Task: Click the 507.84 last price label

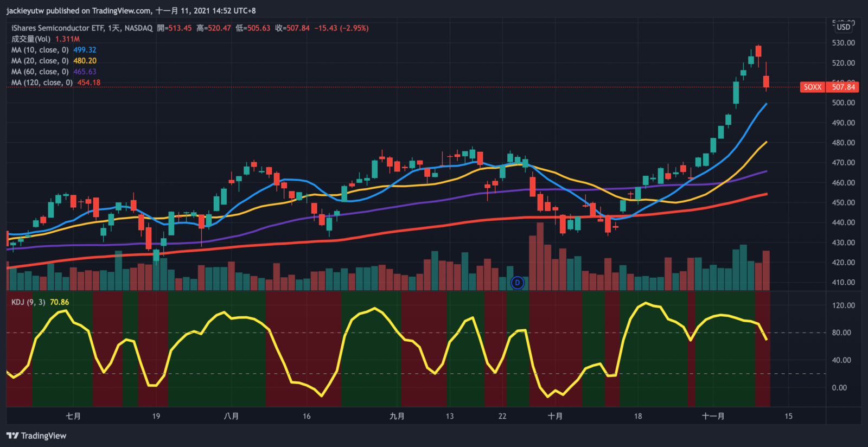Action: coord(843,87)
